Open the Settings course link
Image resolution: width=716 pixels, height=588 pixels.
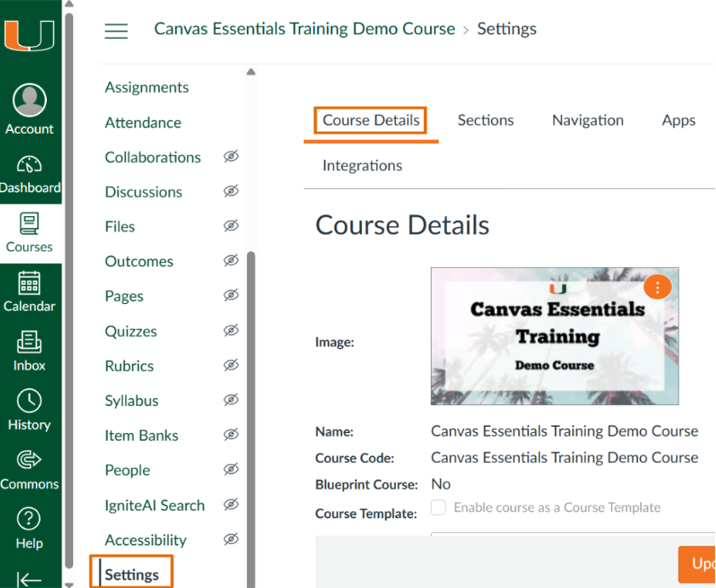click(x=131, y=574)
